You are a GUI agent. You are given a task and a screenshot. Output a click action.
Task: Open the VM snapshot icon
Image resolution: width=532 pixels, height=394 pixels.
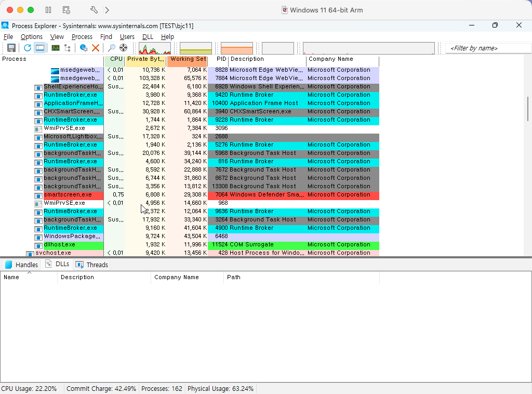click(66, 10)
